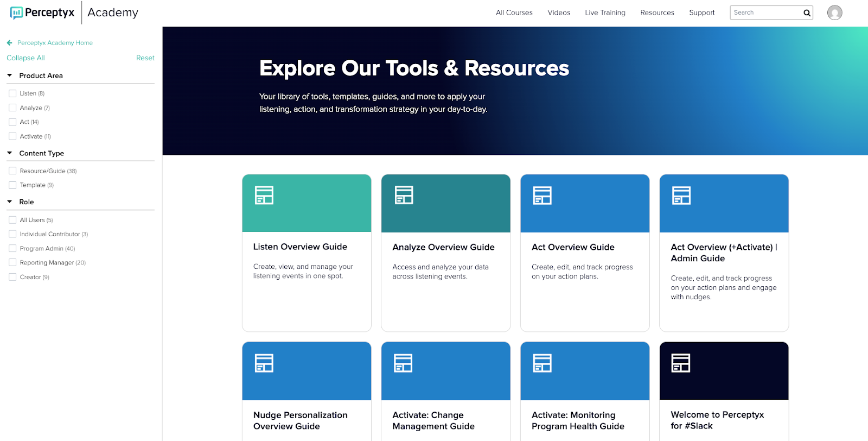868x441 pixels.
Task: Click the Listen Overview Guide card icon
Action: tap(264, 195)
